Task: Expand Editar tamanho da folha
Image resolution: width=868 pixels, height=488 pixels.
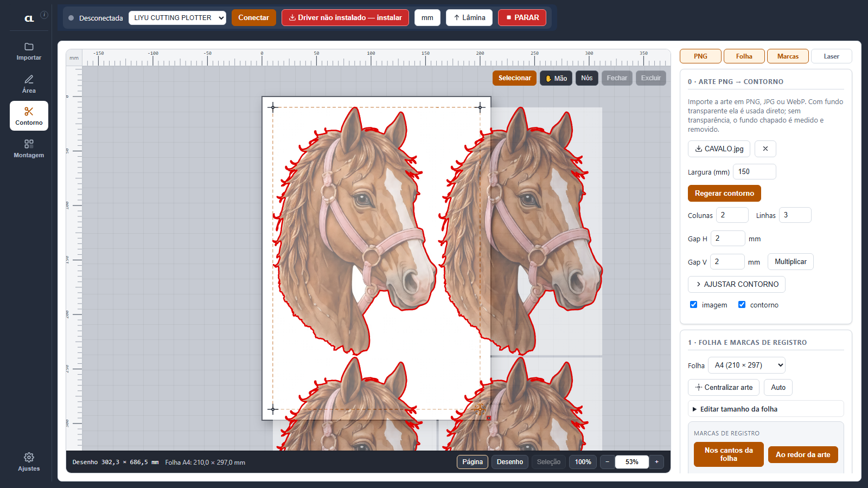Action: (765, 409)
